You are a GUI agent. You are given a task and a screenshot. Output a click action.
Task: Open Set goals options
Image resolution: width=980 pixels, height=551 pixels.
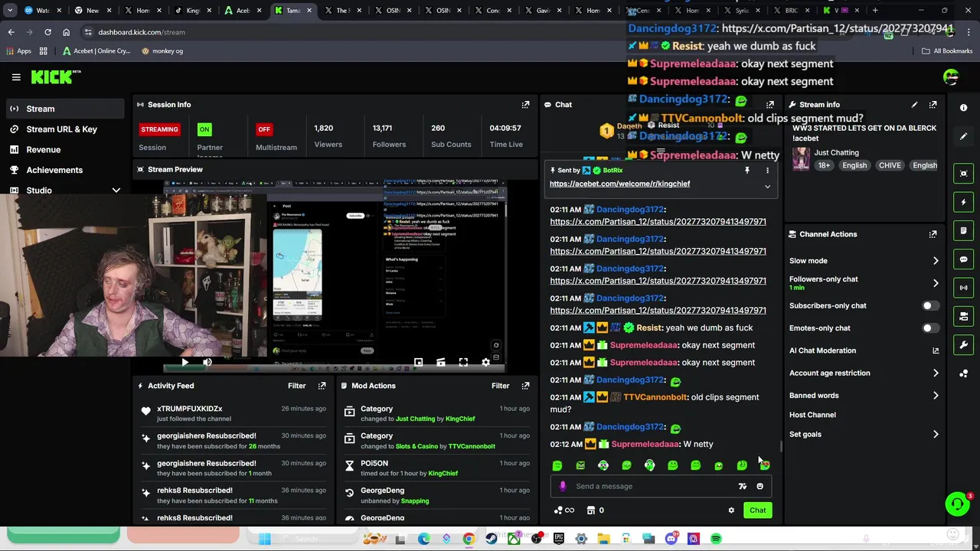point(864,434)
